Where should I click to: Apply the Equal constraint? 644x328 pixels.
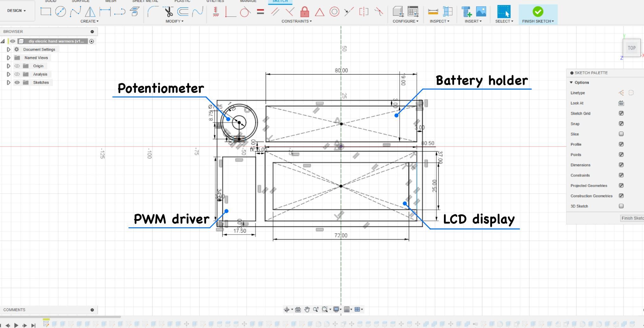pyautogui.click(x=260, y=12)
